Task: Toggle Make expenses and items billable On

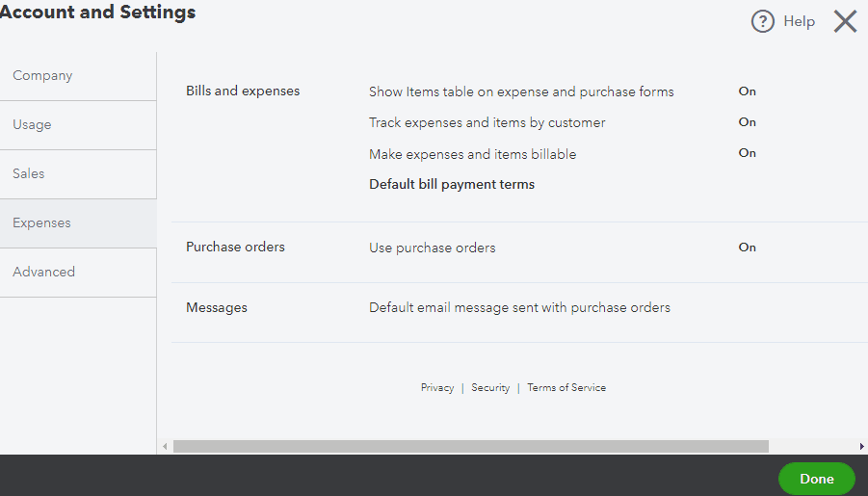Action: coord(747,153)
